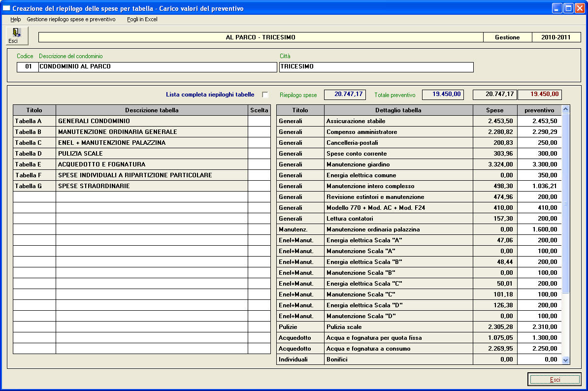Click Lettura contatori detail row
588x391 pixels.
point(419,219)
